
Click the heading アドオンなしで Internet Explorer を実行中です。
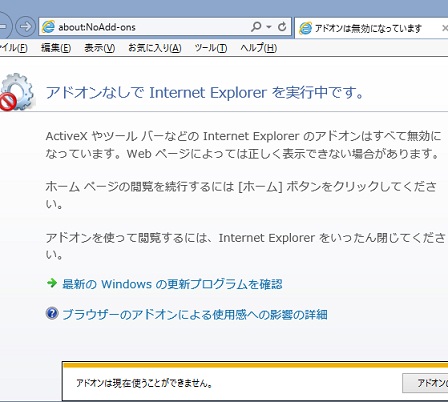pyautogui.click(x=204, y=92)
